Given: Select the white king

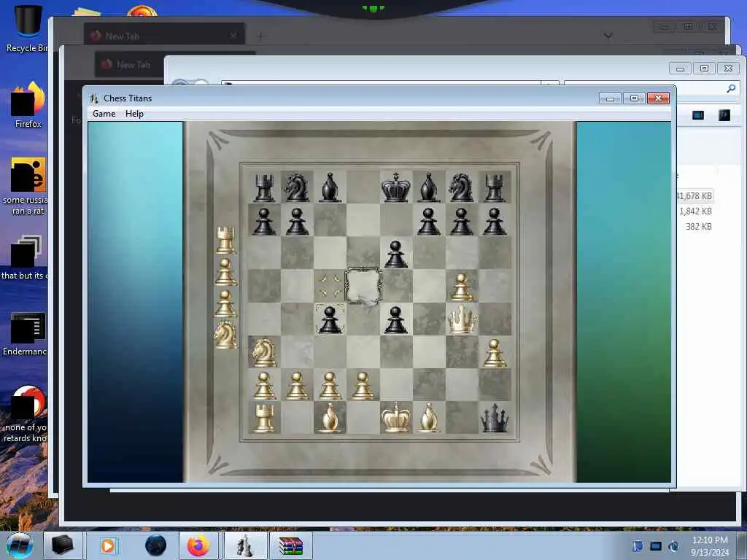Looking at the screenshot, I should [x=395, y=418].
